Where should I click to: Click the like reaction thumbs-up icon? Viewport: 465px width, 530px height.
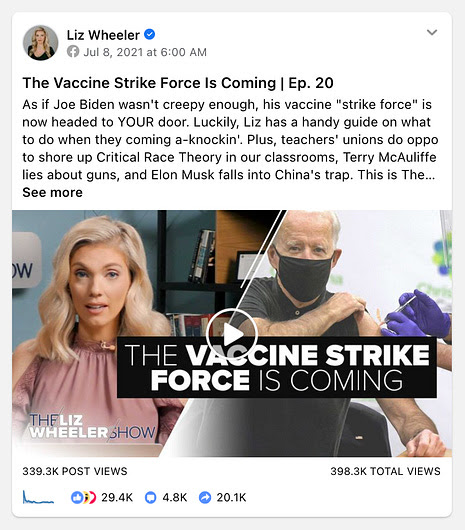(77, 497)
